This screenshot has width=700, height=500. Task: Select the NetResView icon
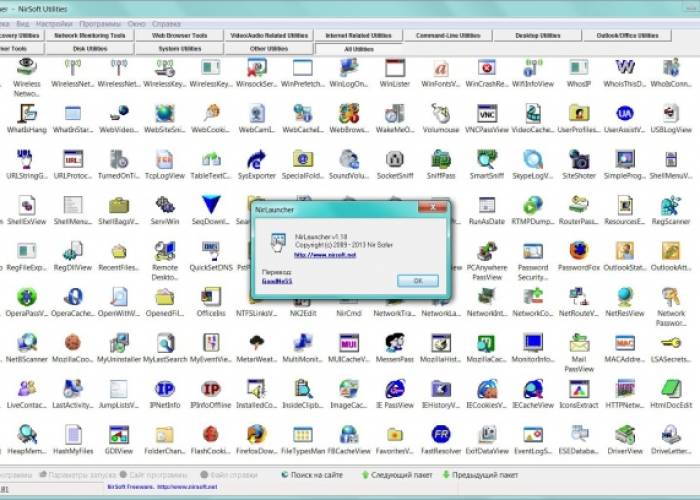pos(625,297)
